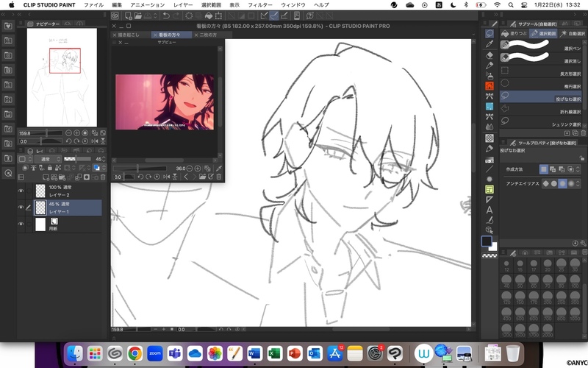Select the 選択消し sub tool

pyautogui.click(x=542, y=58)
